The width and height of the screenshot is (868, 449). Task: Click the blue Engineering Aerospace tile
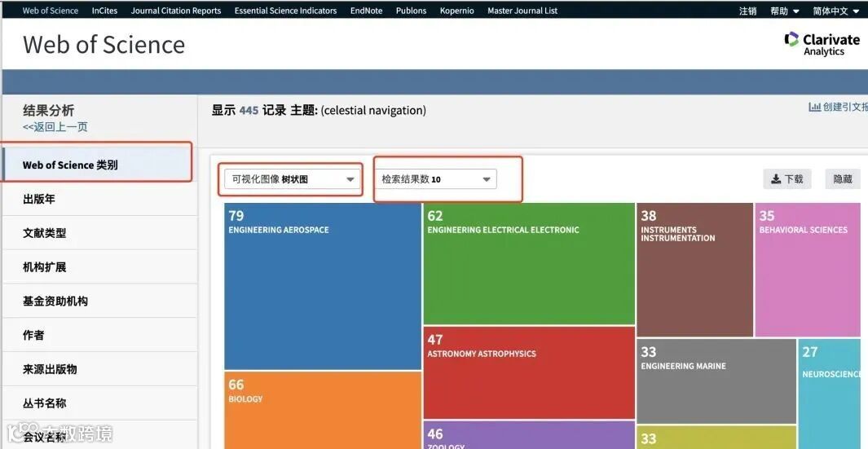coord(323,286)
